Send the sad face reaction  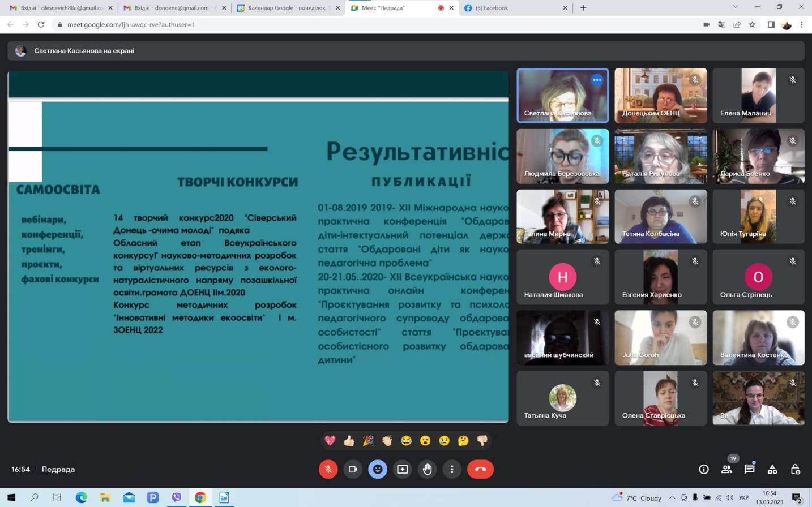coord(445,440)
